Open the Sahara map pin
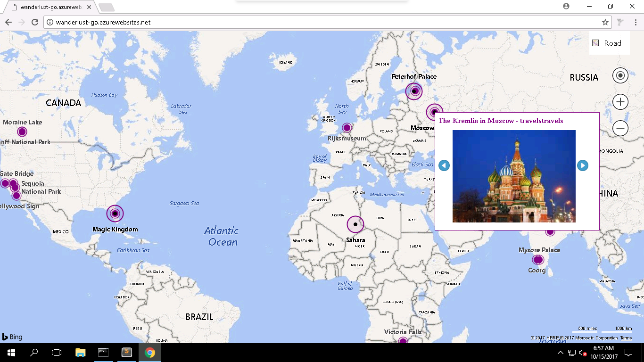The width and height of the screenshot is (644, 362). pos(355,224)
